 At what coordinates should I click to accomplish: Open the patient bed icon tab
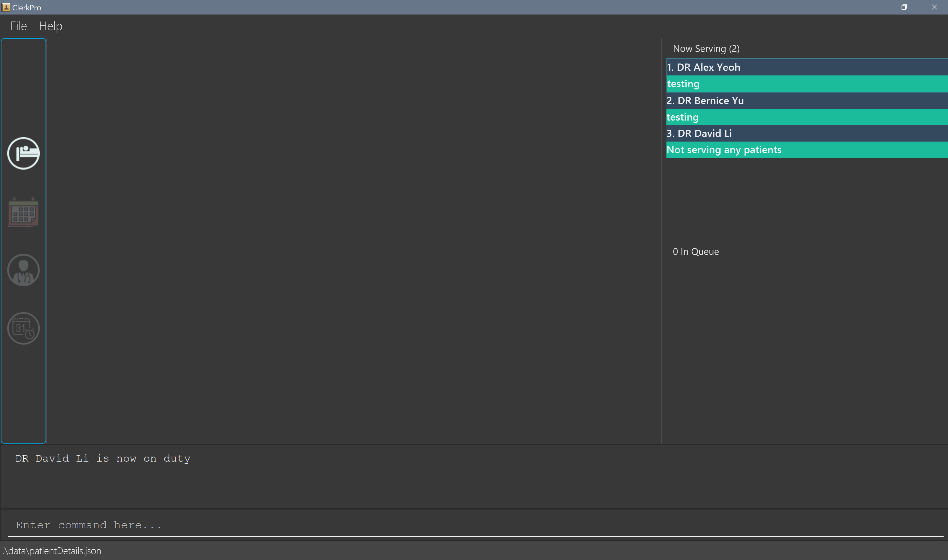click(x=23, y=153)
